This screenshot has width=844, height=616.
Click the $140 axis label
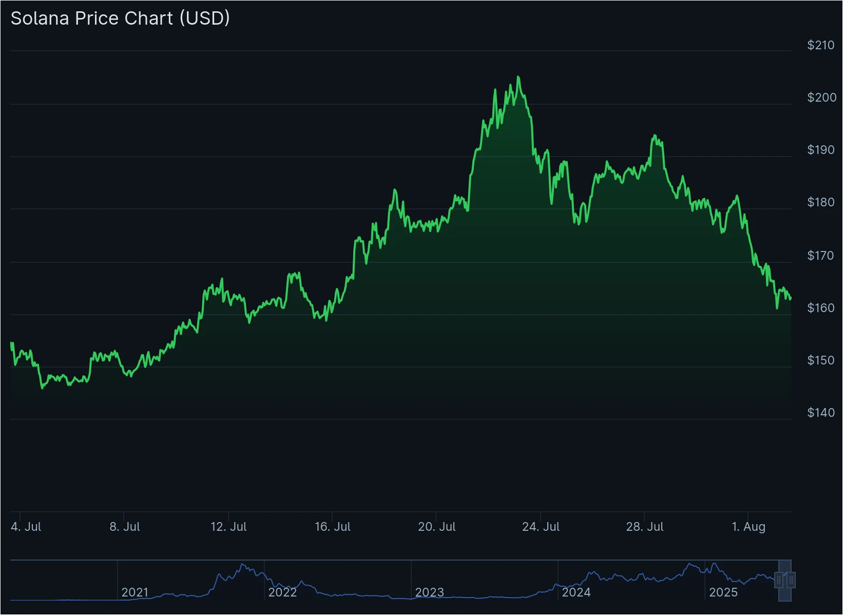(x=820, y=413)
